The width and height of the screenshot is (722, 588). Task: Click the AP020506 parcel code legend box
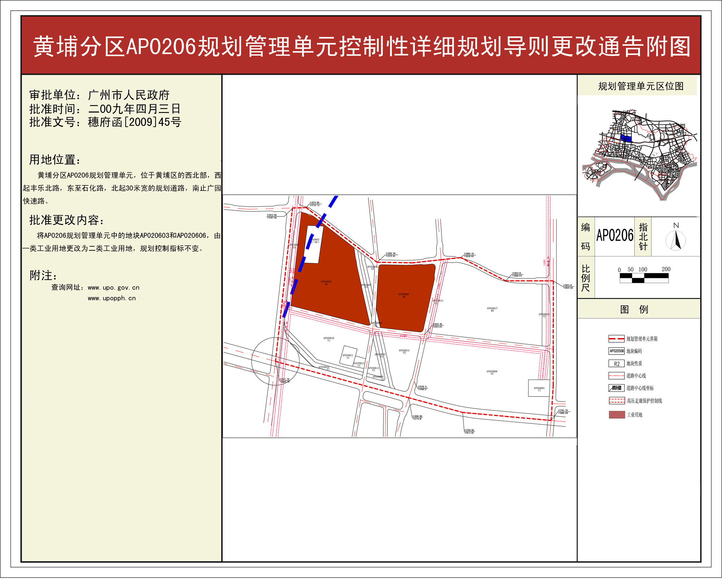[x=616, y=351]
